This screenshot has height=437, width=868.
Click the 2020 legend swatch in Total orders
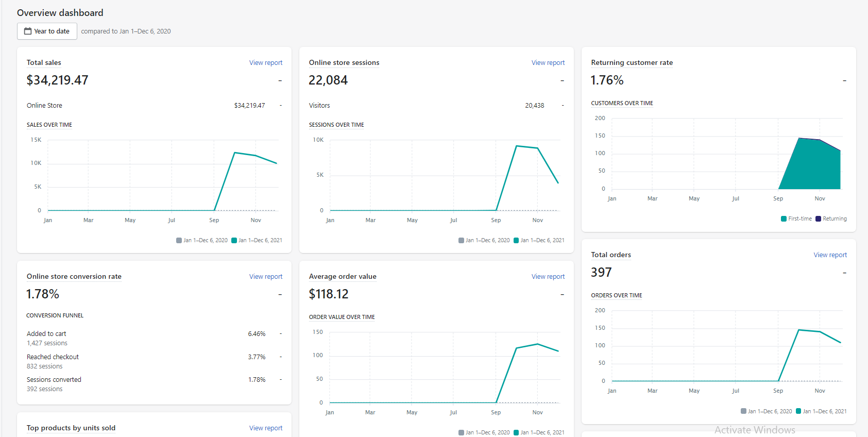(x=743, y=411)
